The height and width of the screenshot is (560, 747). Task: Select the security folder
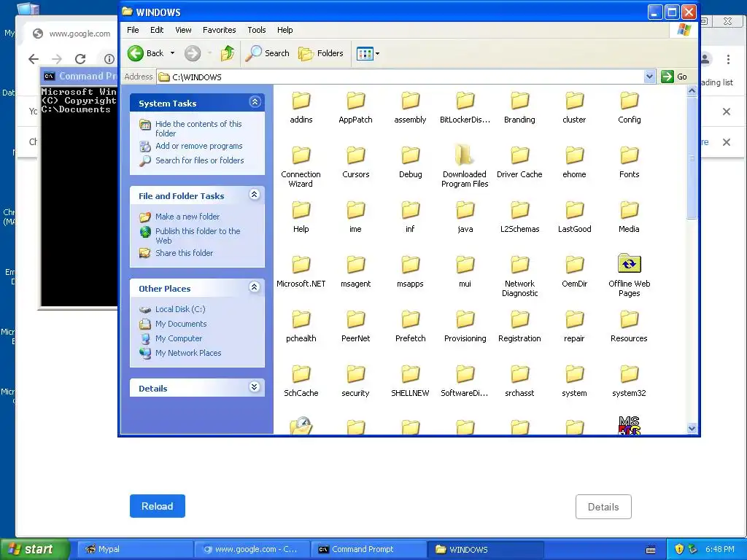coord(355,382)
